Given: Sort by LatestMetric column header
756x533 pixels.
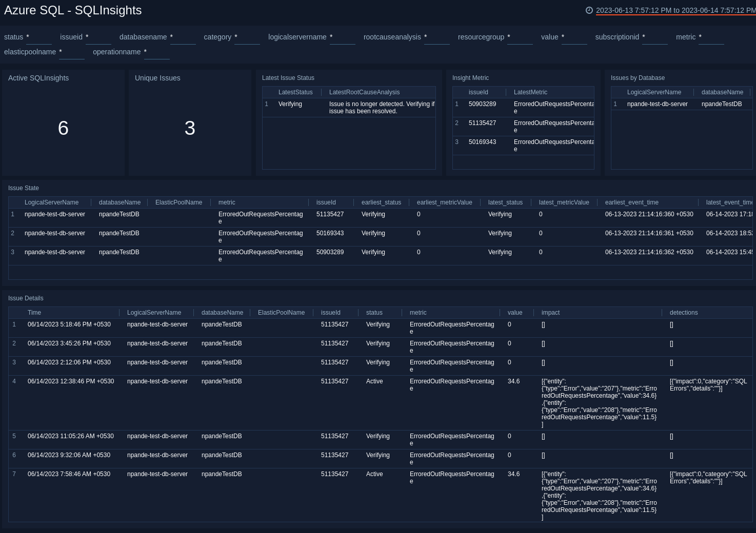Looking at the screenshot, I should coord(530,92).
